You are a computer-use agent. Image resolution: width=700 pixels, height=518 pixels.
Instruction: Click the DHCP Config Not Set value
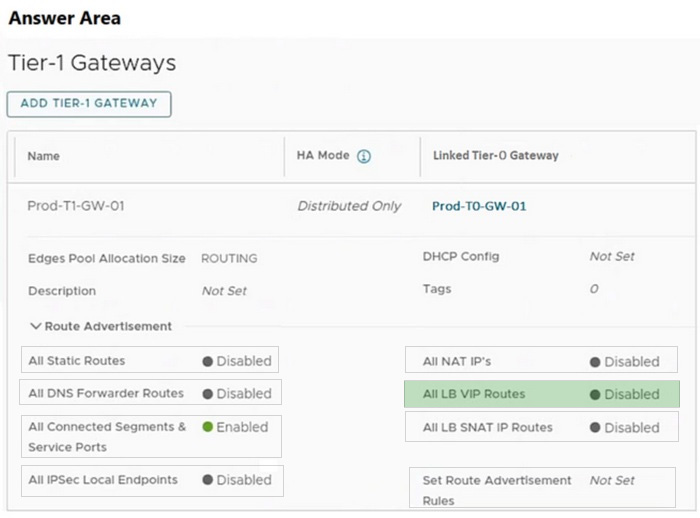[x=611, y=256]
